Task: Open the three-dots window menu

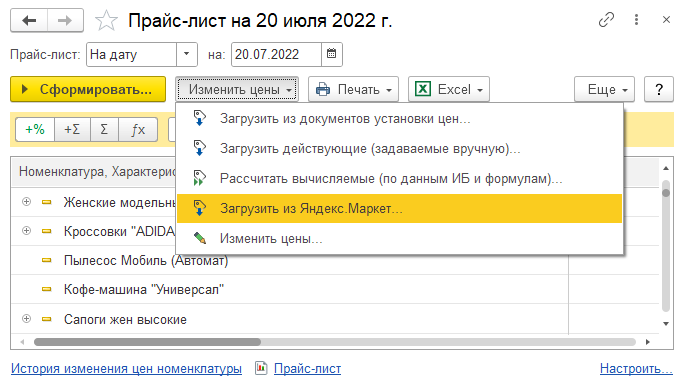Action: tap(636, 20)
